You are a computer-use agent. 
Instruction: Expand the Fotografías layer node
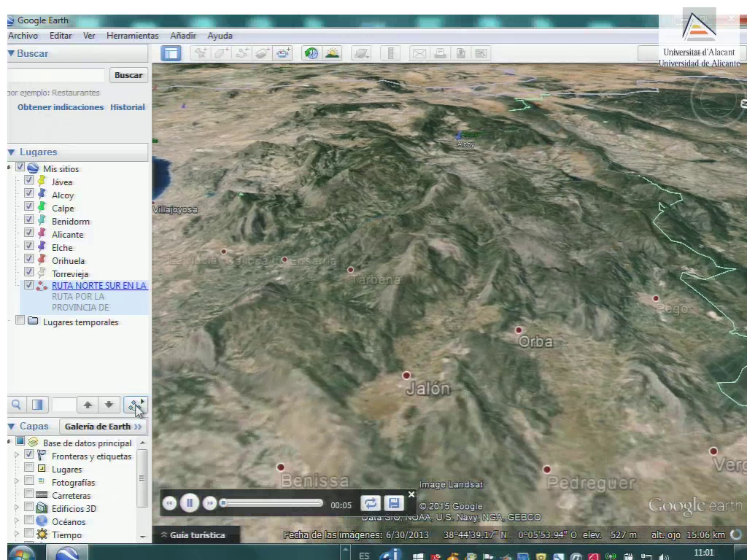pos(17,482)
